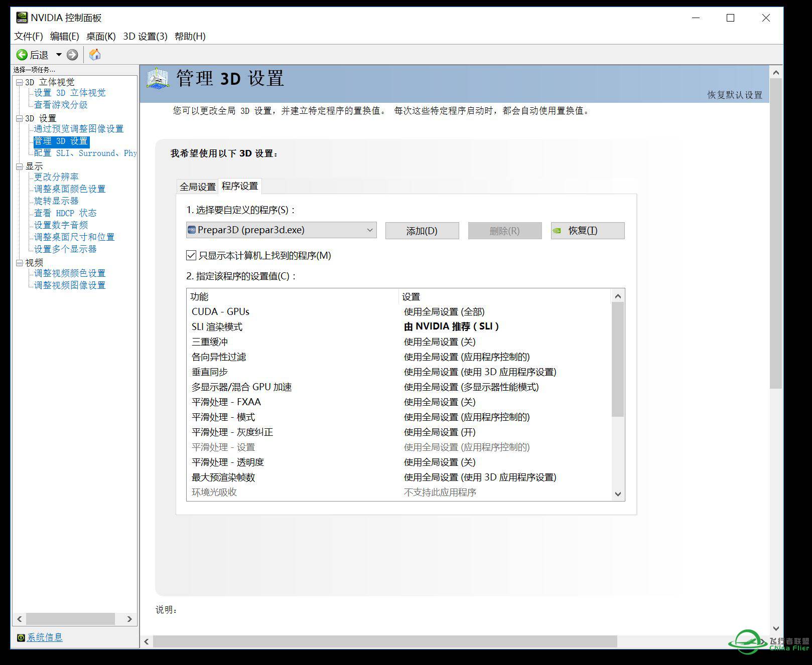Click the green Back arrow icon
812x665 pixels.
point(22,55)
